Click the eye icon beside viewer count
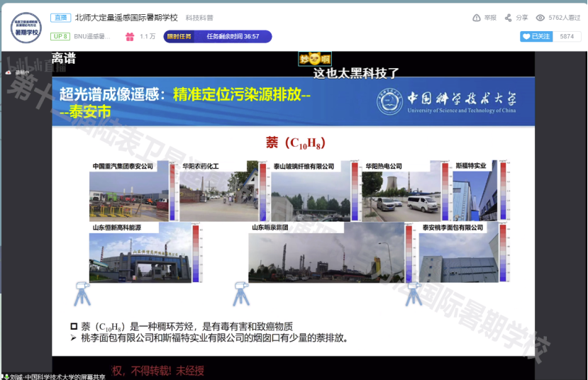The image size is (588, 380). click(x=540, y=18)
